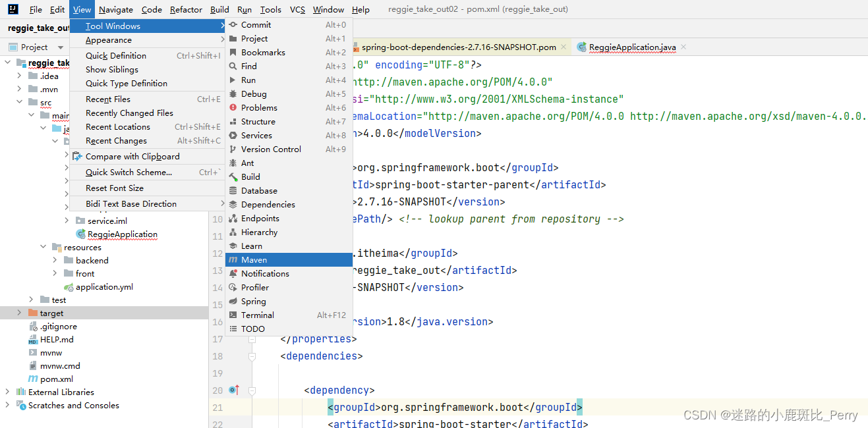Viewport: 868px width, 428px height.
Task: Open the Navigate menu
Action: 116,9
